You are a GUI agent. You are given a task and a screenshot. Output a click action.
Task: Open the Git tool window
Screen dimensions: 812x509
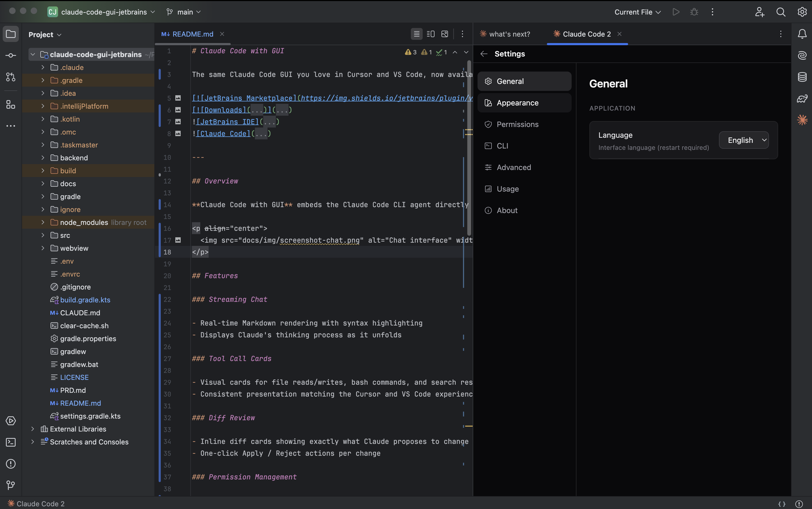click(11, 485)
